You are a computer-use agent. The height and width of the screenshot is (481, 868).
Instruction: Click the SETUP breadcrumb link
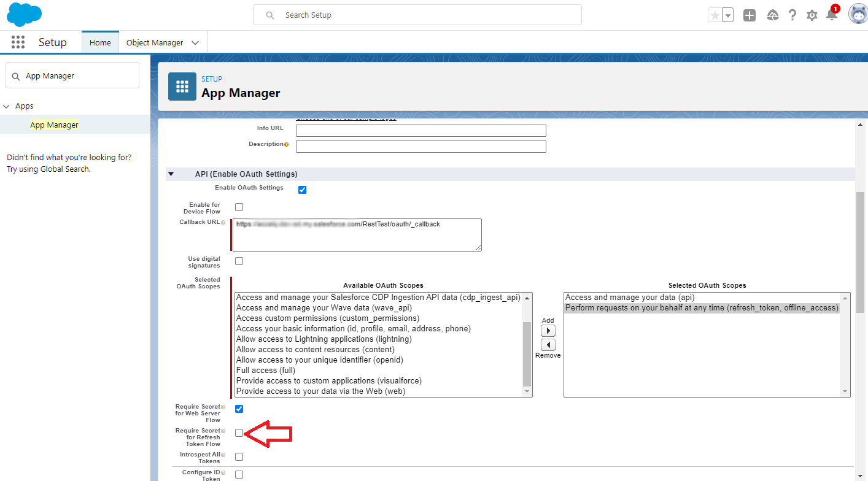212,79
